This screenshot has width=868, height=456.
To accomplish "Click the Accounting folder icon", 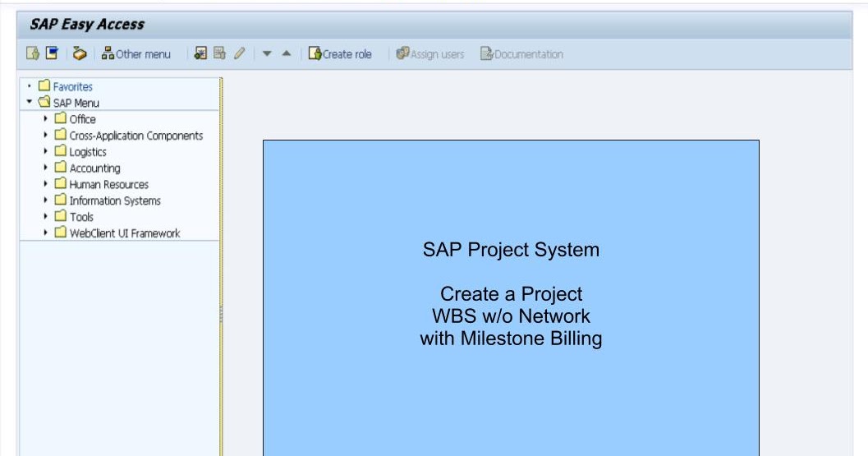I will click(x=60, y=168).
